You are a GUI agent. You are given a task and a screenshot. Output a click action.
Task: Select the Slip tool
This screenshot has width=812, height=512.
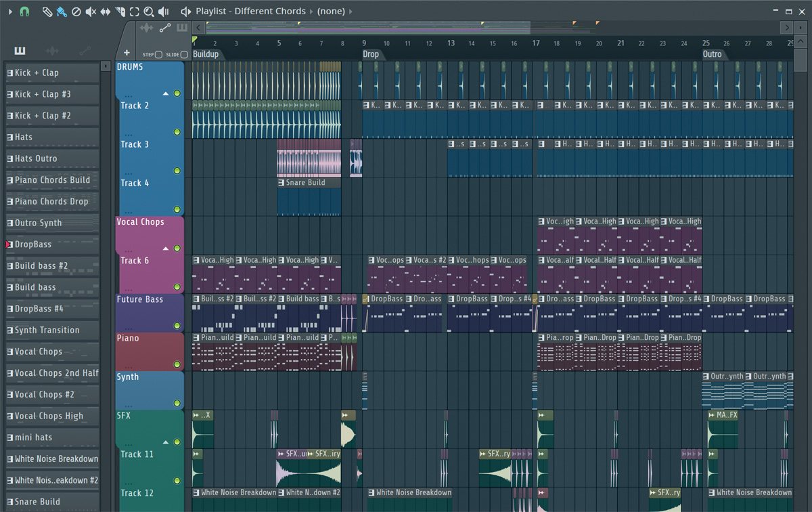coord(106,12)
